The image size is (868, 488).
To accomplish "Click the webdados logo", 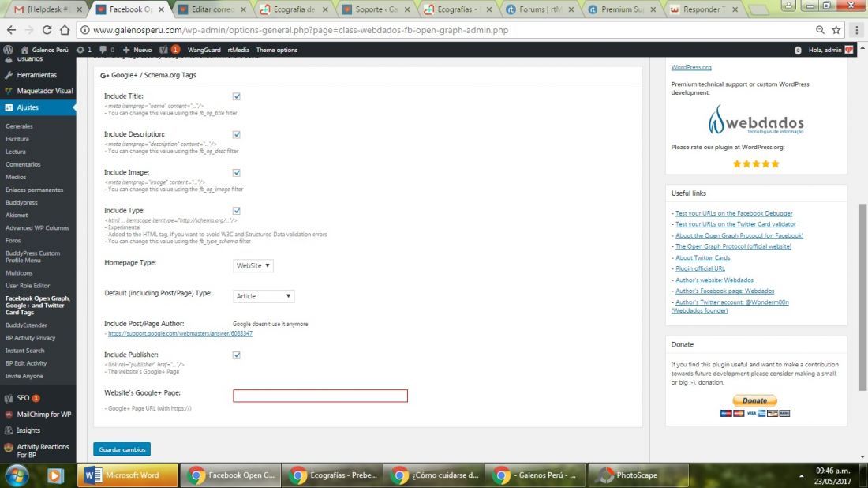I will pyautogui.click(x=756, y=120).
